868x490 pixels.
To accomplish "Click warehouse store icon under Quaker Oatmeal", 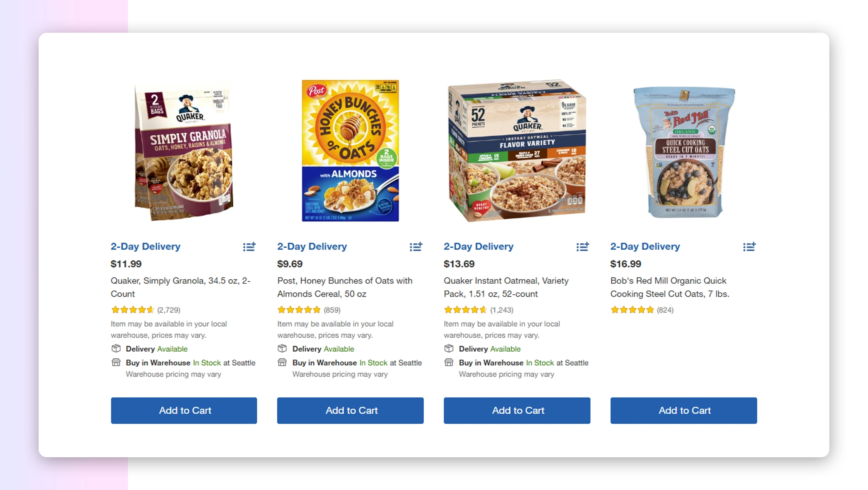I will point(449,363).
